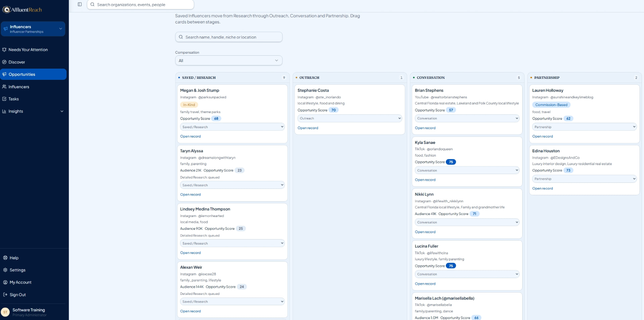Click the AffluentReach logo

point(22,10)
